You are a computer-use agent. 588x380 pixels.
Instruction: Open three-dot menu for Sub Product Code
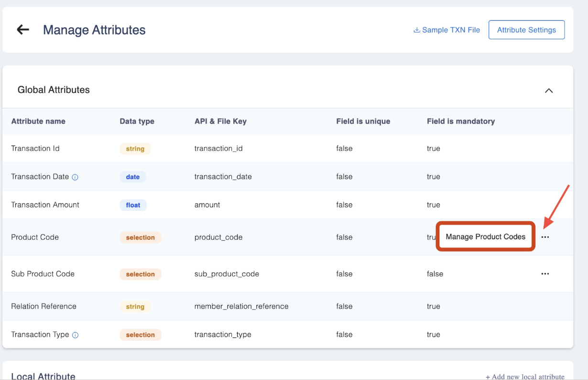(545, 274)
